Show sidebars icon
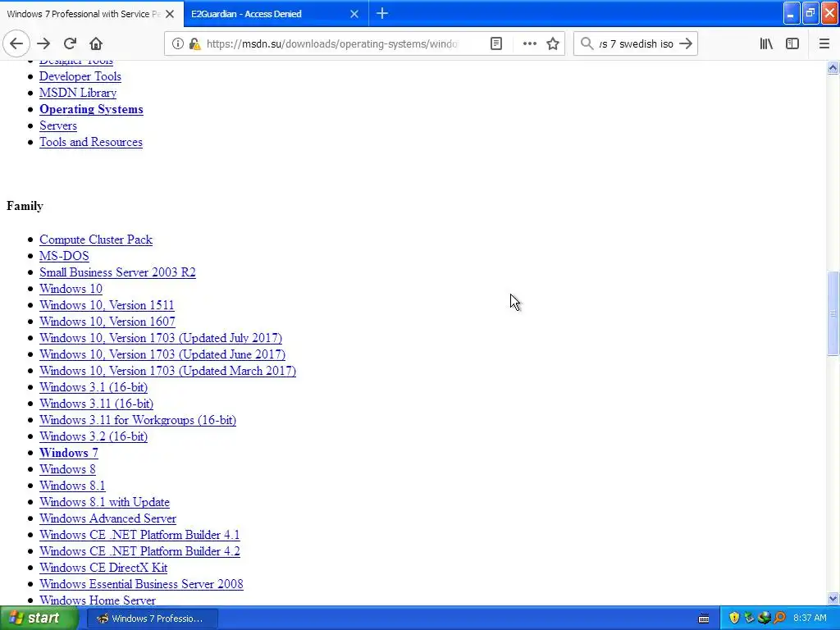 [792, 44]
